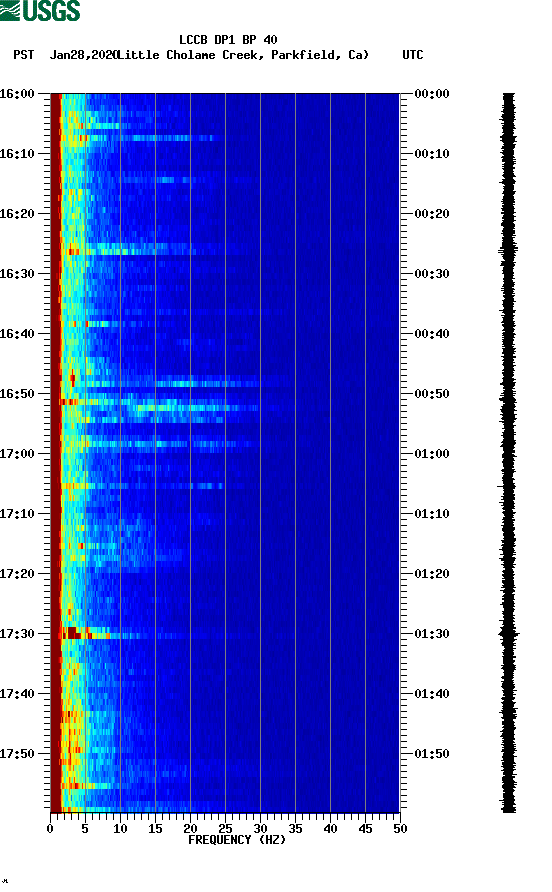Click the 01:10 UTC time label

[x=432, y=514]
